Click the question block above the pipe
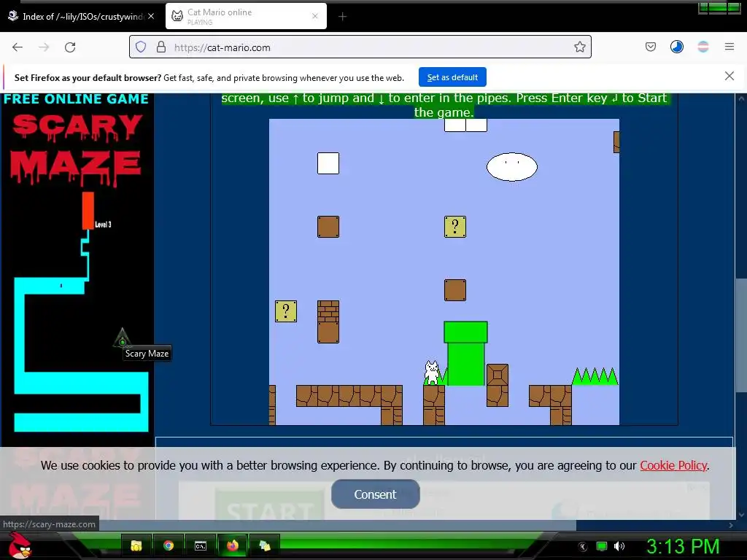This screenshot has width=747, height=560. pos(455,227)
